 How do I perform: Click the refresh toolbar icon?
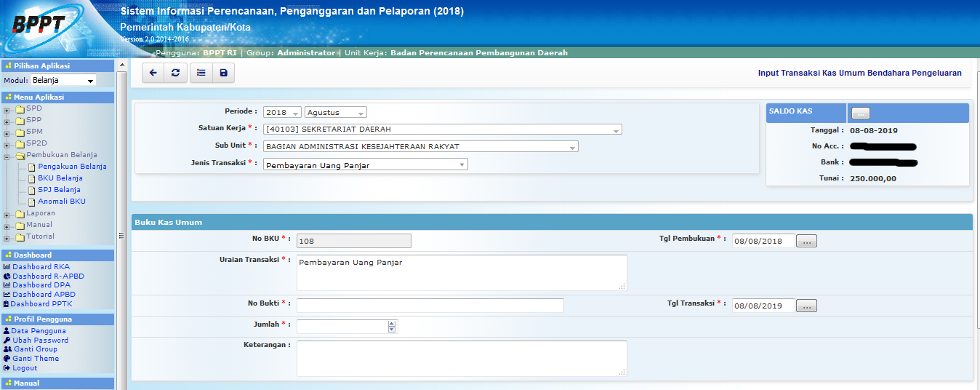(174, 73)
